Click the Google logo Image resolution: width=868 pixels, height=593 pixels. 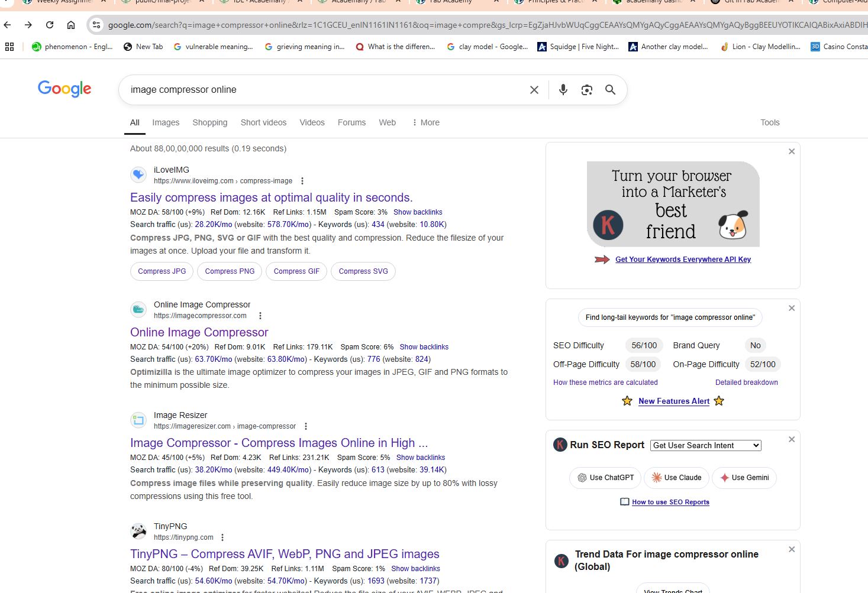(x=64, y=89)
